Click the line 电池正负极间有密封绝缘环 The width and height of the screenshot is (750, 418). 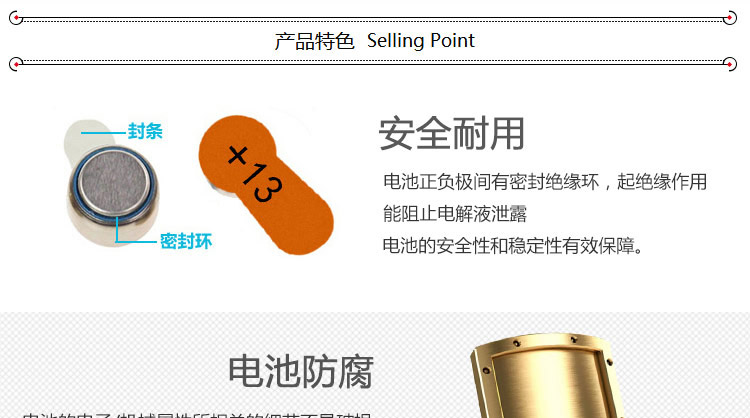[491, 182]
